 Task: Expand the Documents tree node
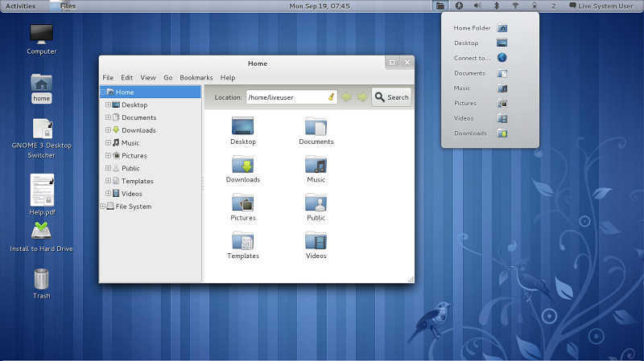click(108, 117)
